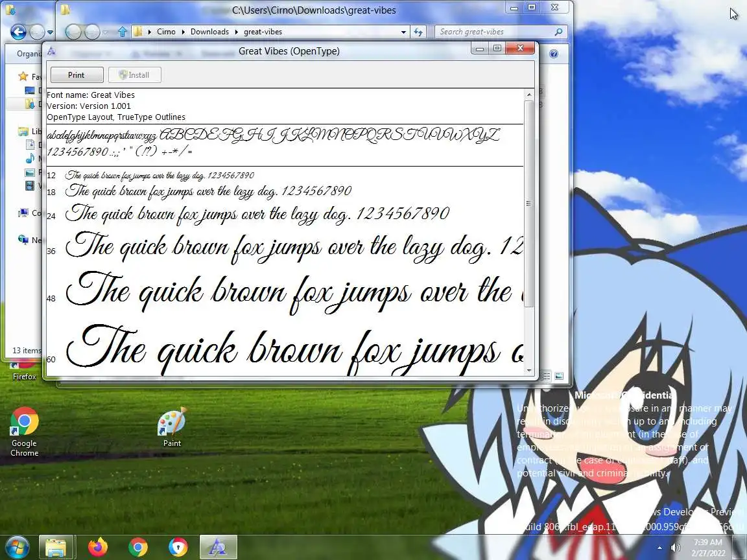
Task: Select great-vibes in the address breadcrumb
Action: (263, 32)
